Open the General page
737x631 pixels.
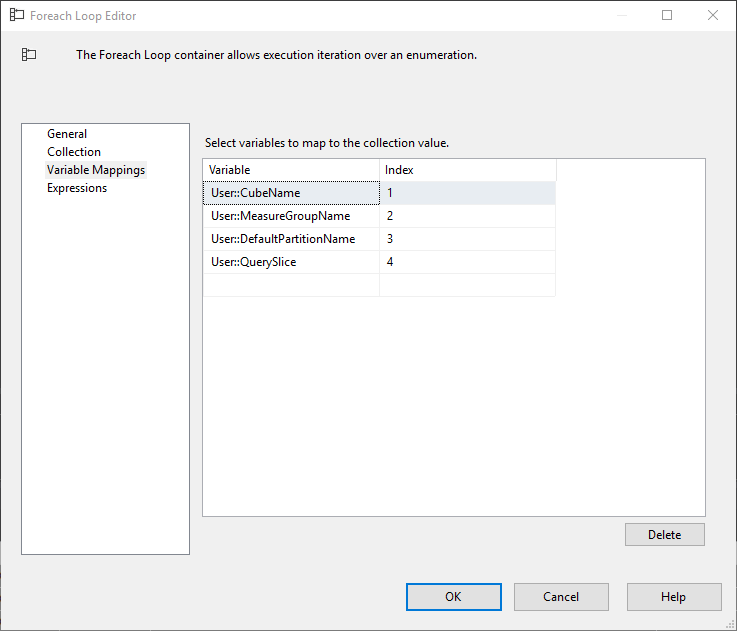click(x=67, y=134)
